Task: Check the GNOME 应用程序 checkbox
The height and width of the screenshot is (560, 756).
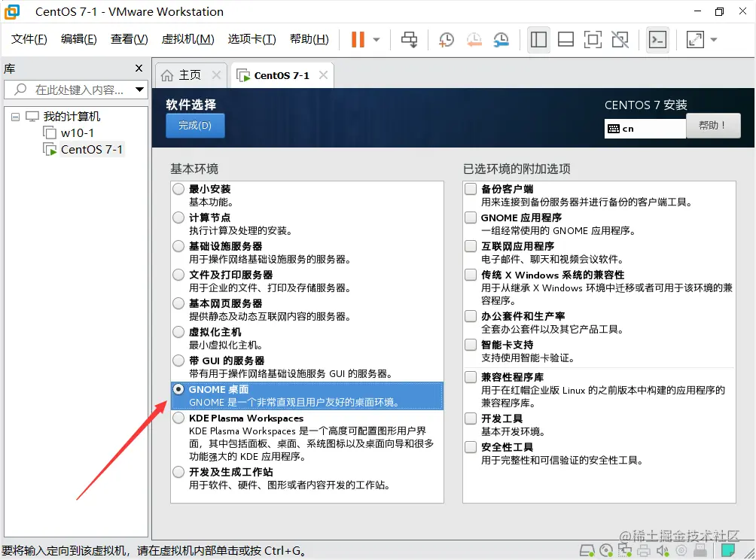Action: pos(471,218)
